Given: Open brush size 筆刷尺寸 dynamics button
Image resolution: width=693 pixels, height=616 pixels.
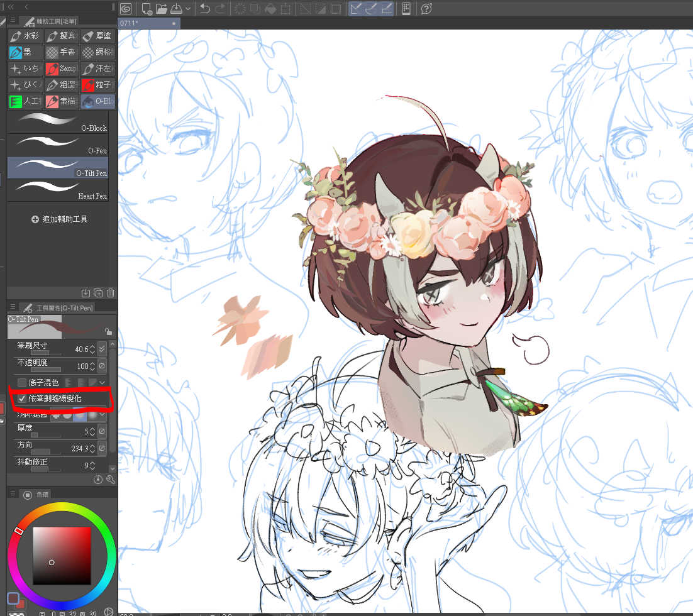Looking at the screenshot, I should [103, 349].
